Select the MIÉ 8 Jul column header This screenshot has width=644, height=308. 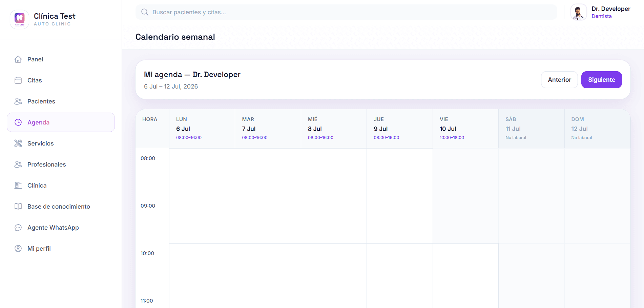click(x=334, y=129)
